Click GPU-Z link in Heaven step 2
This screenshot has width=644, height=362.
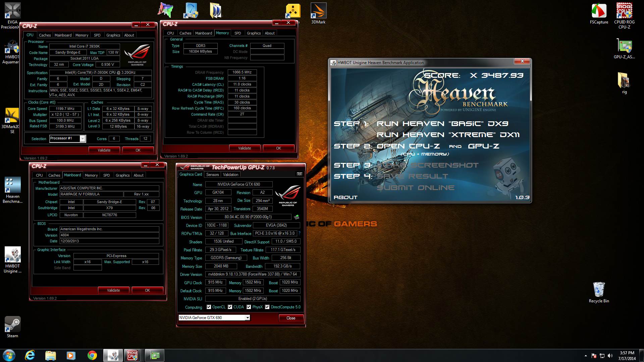click(x=483, y=146)
